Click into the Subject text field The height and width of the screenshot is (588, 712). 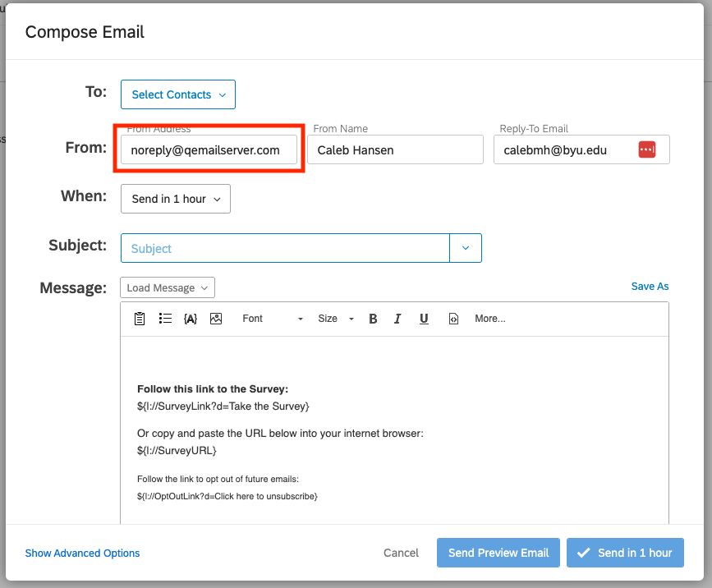click(x=285, y=248)
